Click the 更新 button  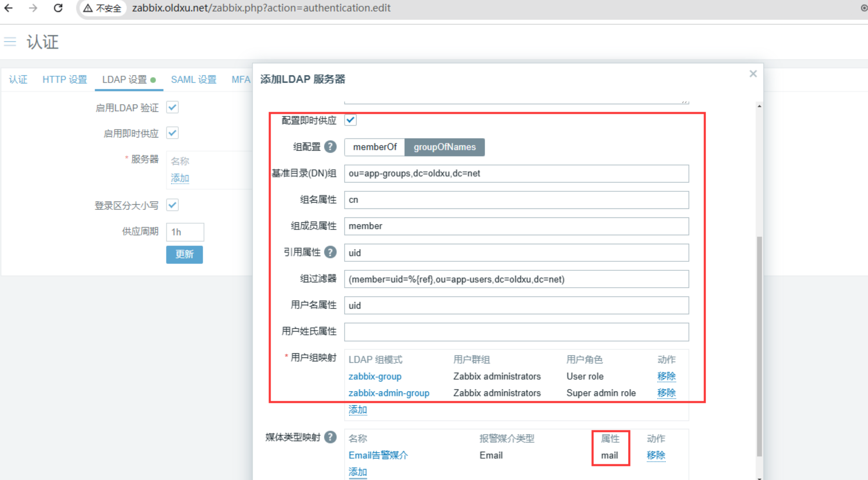pyautogui.click(x=184, y=254)
